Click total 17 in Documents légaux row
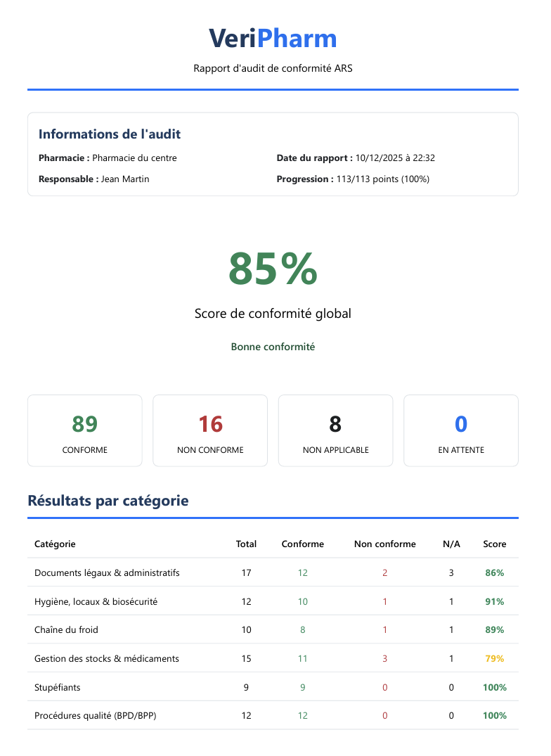The image size is (551, 756). 246,572
